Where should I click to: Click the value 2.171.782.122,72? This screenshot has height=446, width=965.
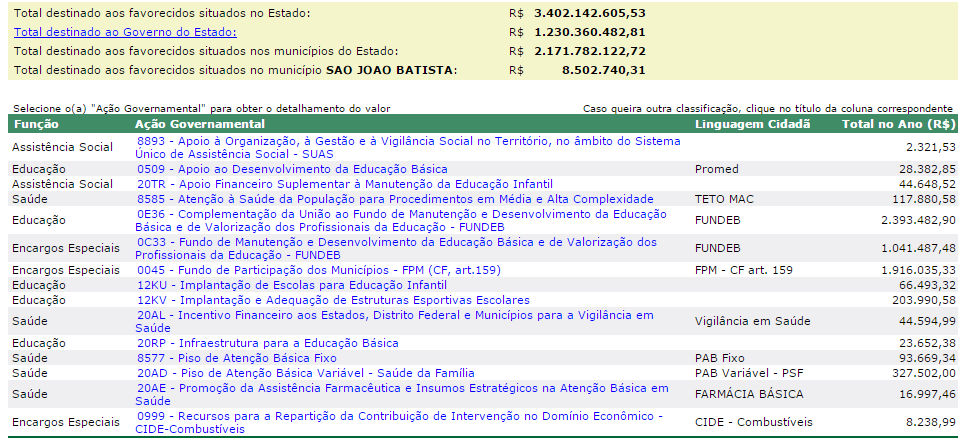point(590,51)
